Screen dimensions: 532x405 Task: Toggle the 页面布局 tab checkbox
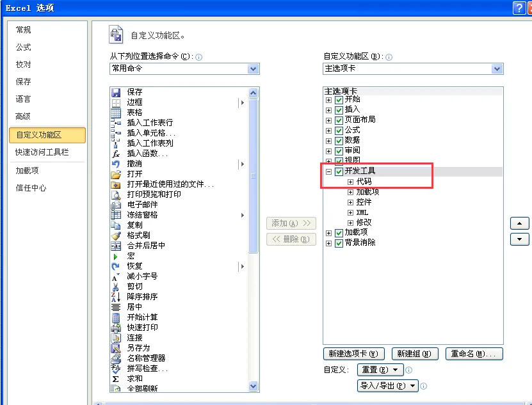(x=339, y=120)
